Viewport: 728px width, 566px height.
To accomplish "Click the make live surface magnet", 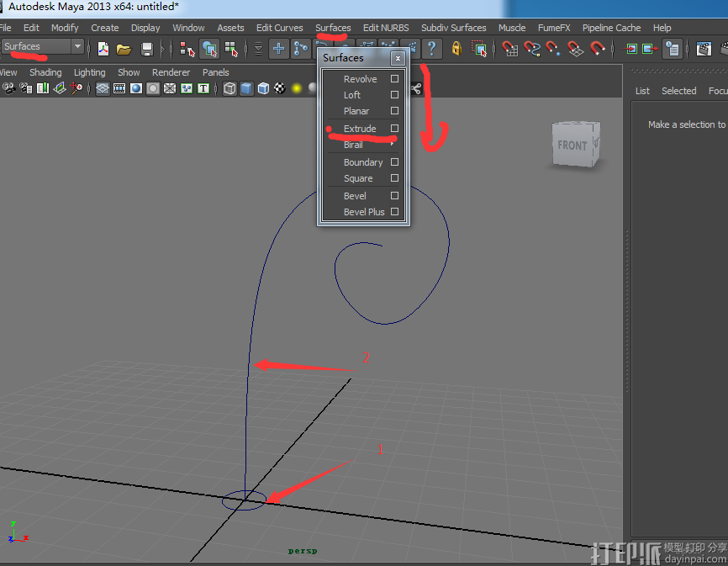I will coord(597,48).
